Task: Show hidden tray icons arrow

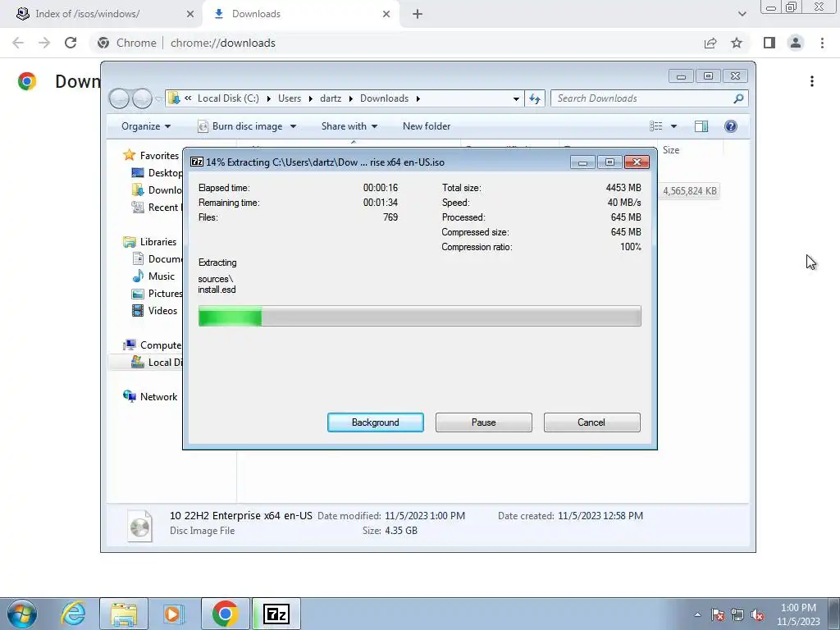Action: [x=697, y=614]
